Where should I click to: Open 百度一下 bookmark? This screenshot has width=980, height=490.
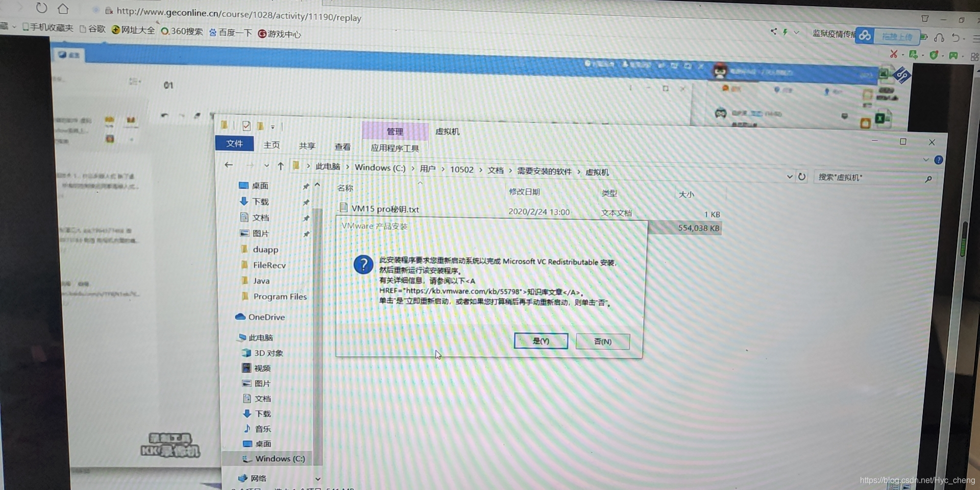[230, 33]
